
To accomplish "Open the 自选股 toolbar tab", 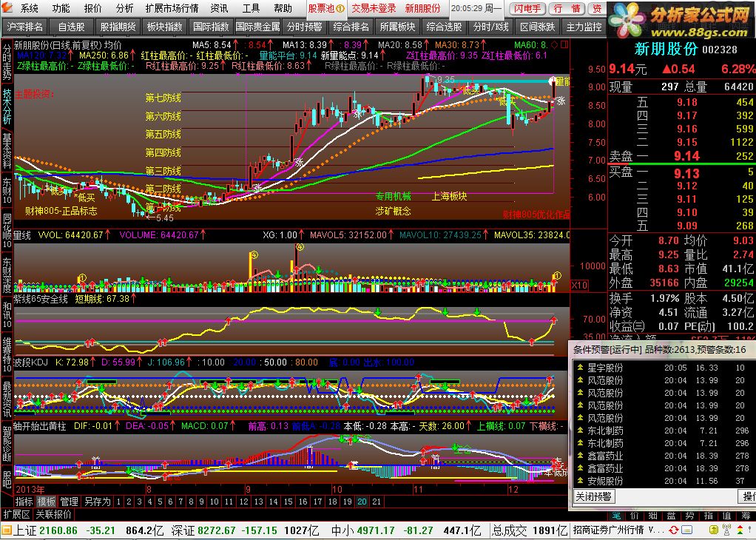I will point(71,27).
